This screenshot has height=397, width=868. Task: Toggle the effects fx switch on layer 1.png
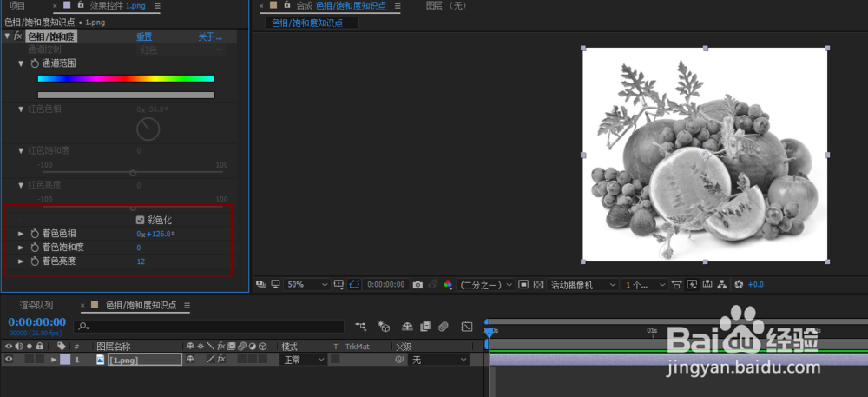(220, 360)
